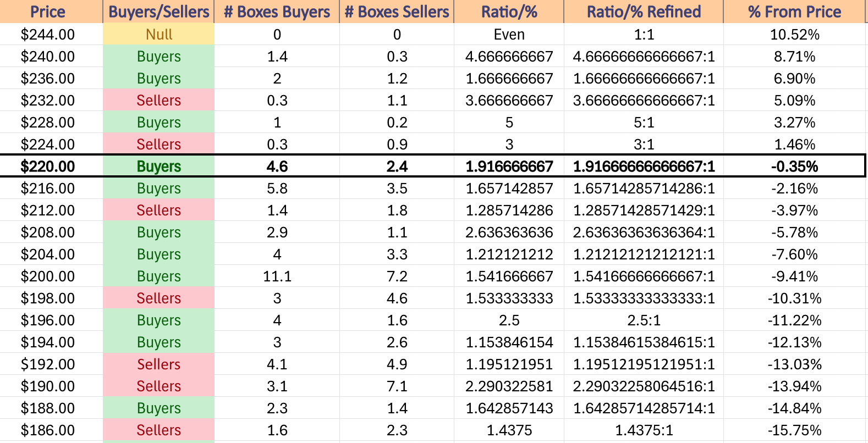Screen dimensions: 868x443
Task: Click the 1.212121212 ratio cell
Action: (509, 254)
